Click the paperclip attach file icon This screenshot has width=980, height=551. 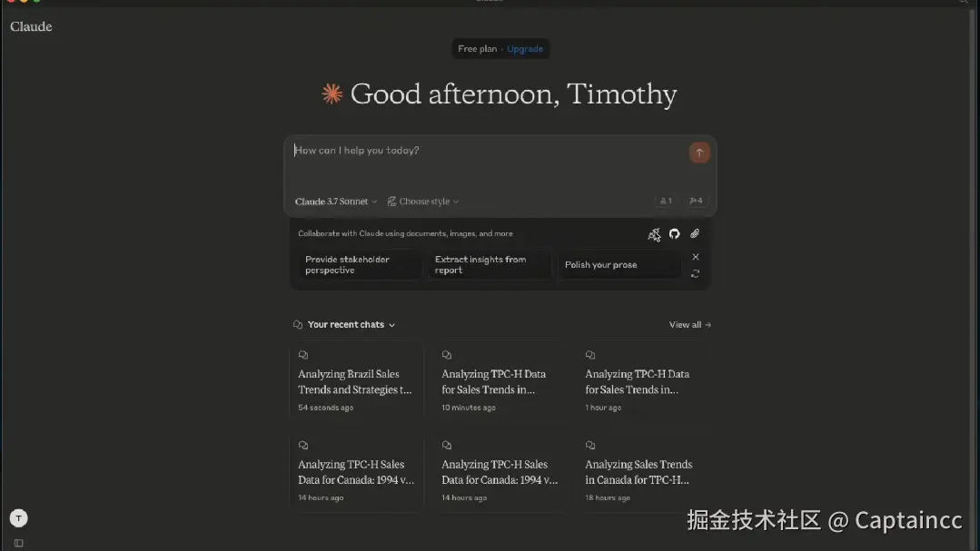click(x=695, y=233)
